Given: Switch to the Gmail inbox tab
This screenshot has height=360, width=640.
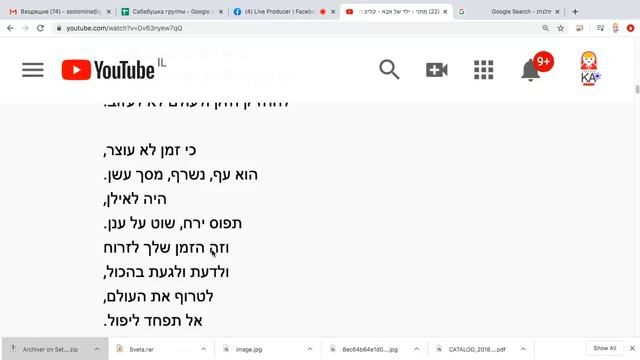Looking at the screenshot, I should (x=60, y=12).
